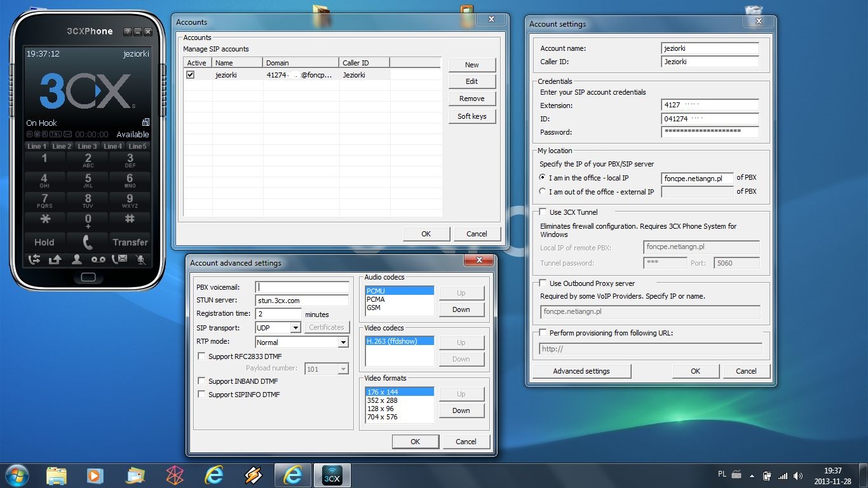Image resolution: width=868 pixels, height=488 pixels.
Task: Show hidden tray icons arrow
Action: [752, 475]
